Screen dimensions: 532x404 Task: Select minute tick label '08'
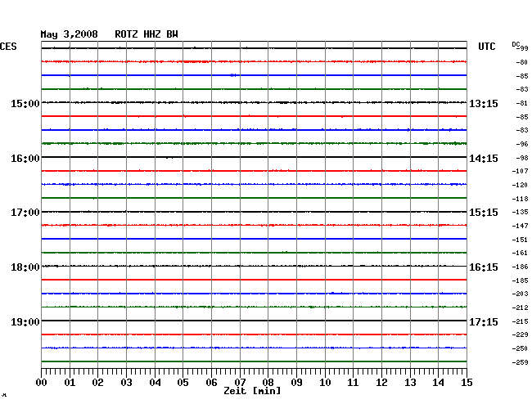point(268,383)
